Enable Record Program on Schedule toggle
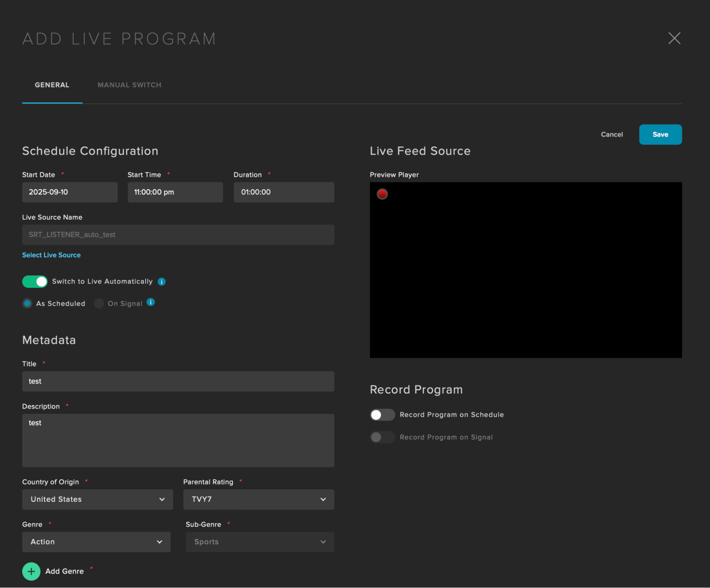The image size is (710, 588). [382, 415]
